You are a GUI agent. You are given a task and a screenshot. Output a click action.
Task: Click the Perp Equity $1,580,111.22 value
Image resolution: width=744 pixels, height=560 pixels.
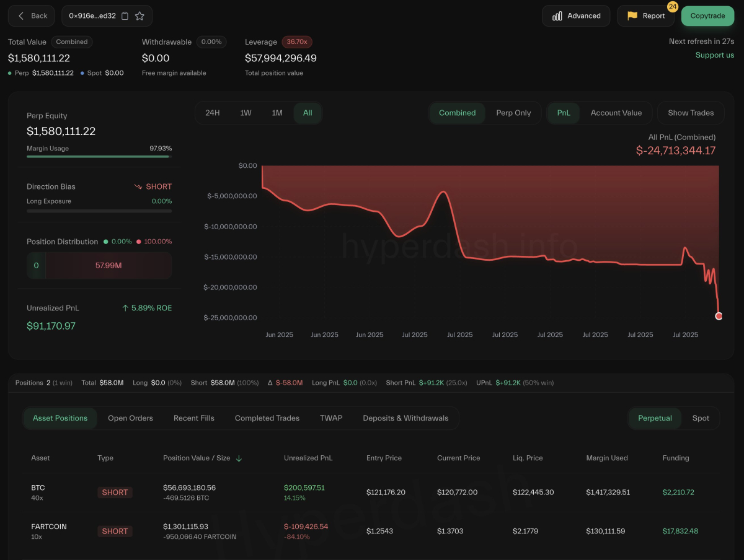(61, 131)
